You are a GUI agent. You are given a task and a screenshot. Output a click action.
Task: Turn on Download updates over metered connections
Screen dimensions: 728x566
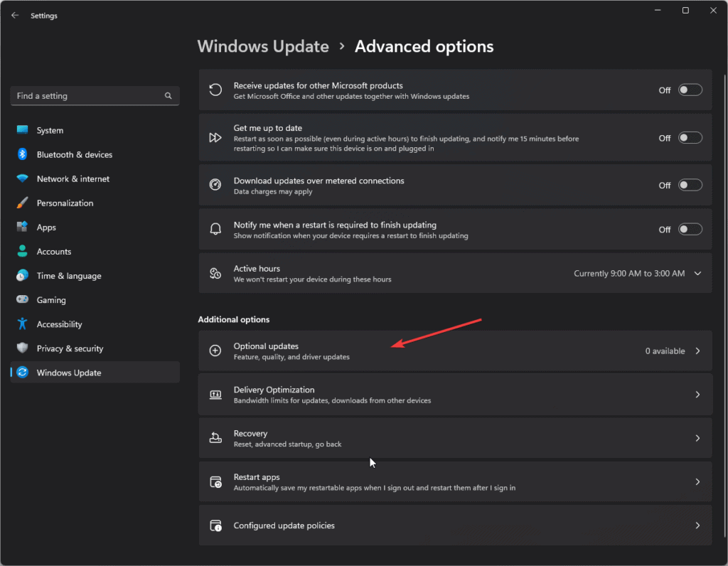(690, 185)
